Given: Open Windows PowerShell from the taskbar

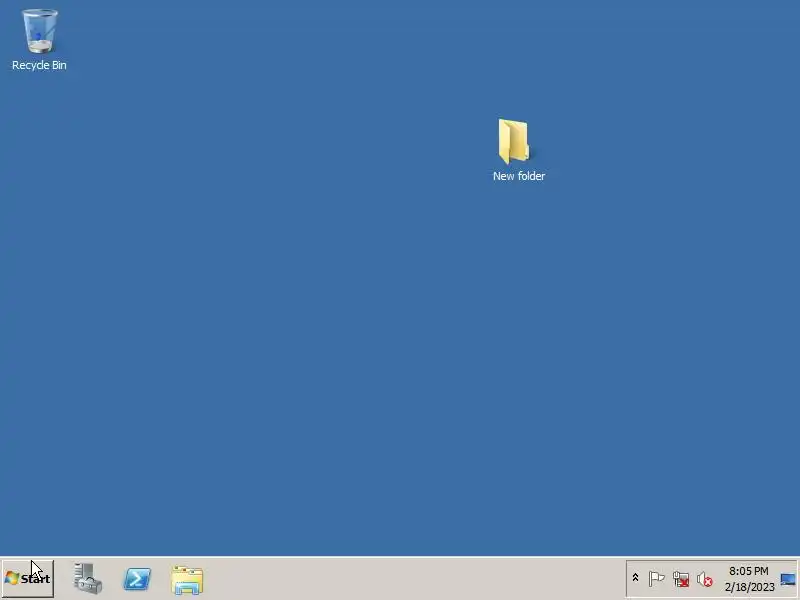Looking at the screenshot, I should 137,579.
